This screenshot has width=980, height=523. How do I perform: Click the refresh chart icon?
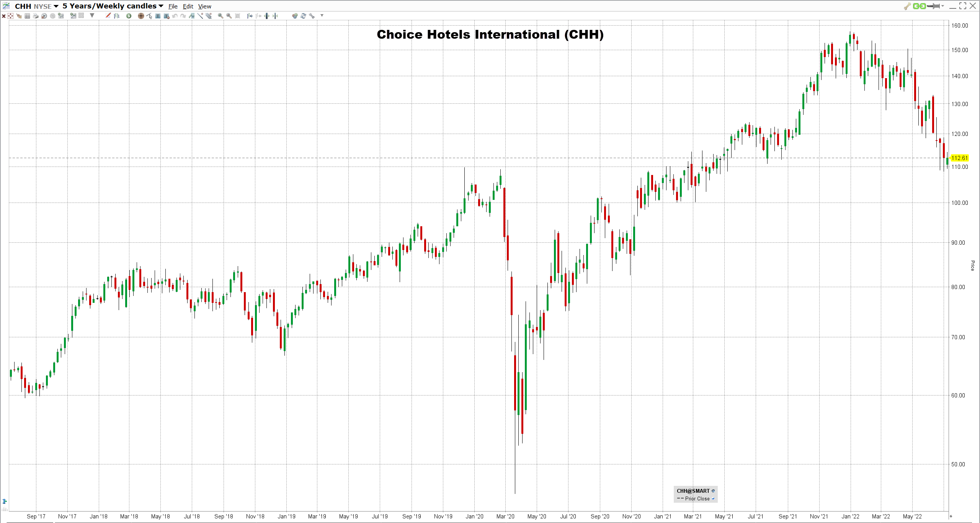click(x=303, y=16)
